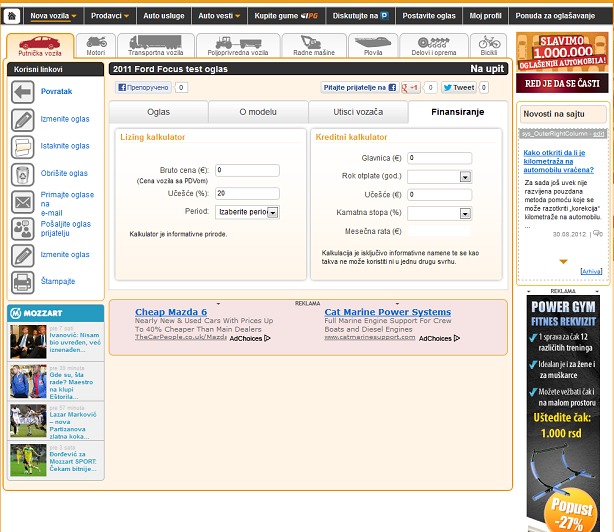Click the Obrišite oglas trash icon
Screen dimensions: 614x532
23,173
